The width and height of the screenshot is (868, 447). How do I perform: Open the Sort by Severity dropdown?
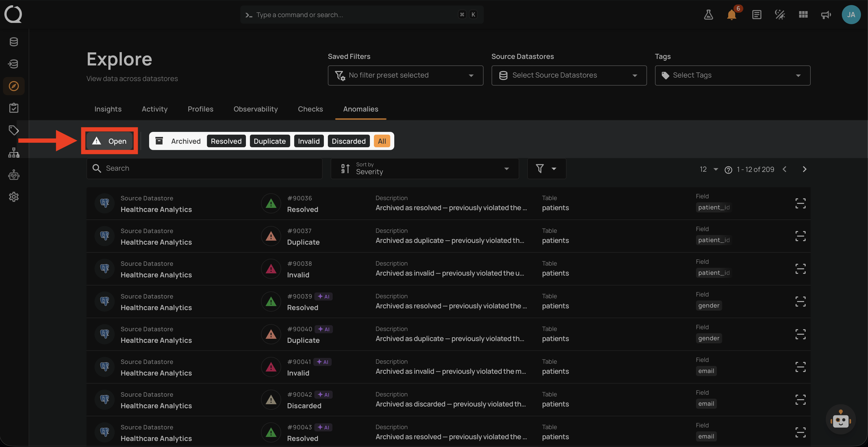424,169
